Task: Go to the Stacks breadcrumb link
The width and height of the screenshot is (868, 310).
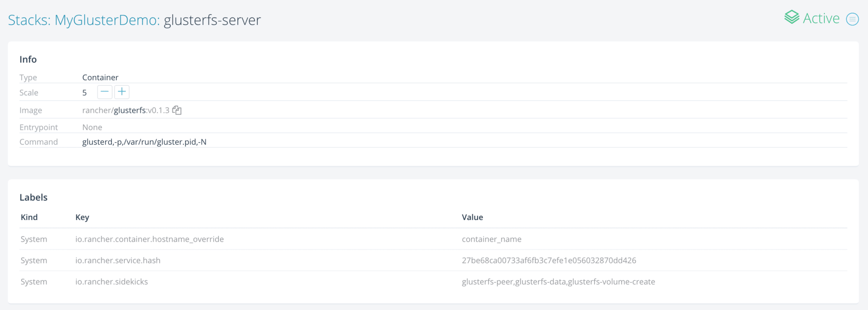Action: (x=29, y=20)
